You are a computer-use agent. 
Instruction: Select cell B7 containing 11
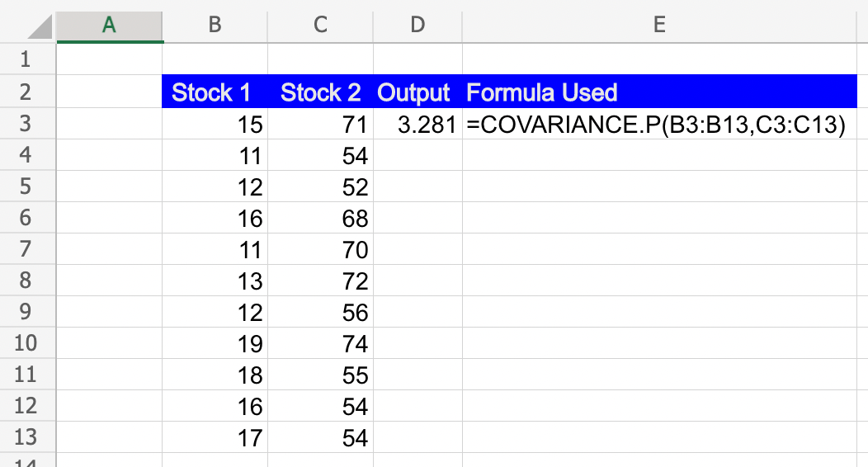pos(215,249)
